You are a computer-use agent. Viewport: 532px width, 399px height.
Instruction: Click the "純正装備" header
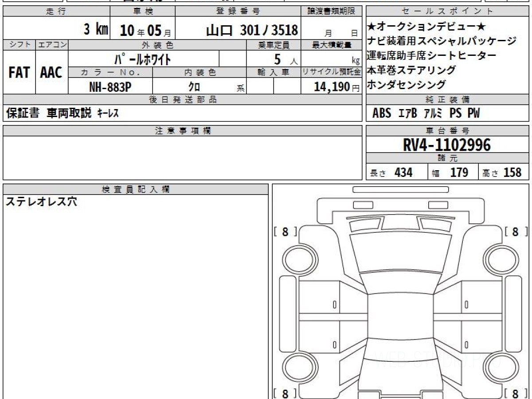(x=448, y=100)
